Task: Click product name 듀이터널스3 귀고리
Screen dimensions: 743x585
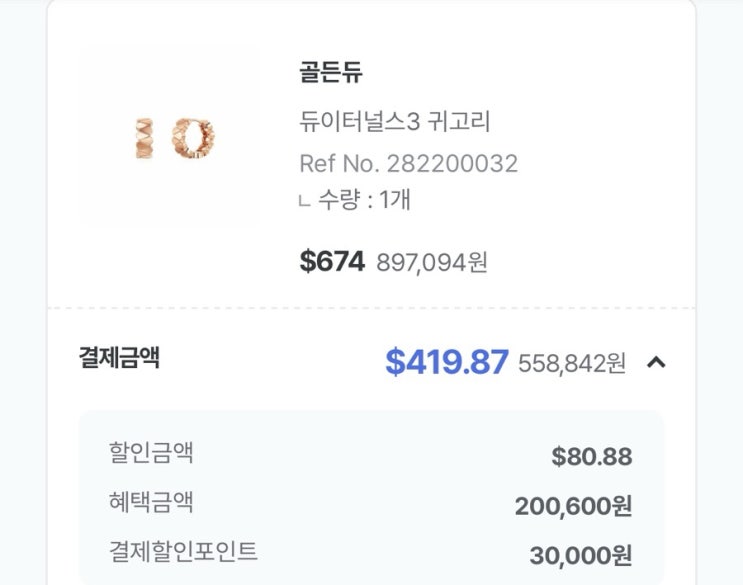Action: (x=396, y=122)
